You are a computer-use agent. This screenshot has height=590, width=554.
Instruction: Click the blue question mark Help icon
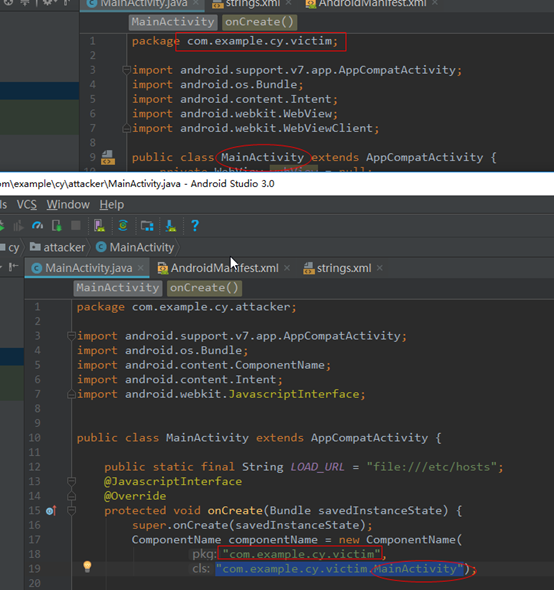click(x=195, y=226)
